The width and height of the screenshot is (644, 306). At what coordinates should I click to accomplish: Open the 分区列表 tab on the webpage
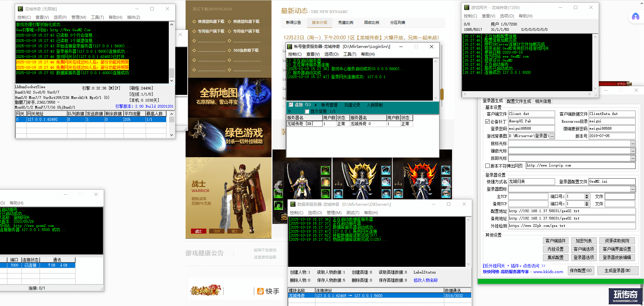tap(398, 22)
